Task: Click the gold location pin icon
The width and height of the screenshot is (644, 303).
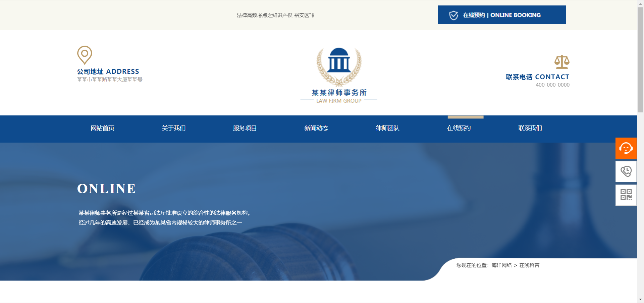Action: 85,55
